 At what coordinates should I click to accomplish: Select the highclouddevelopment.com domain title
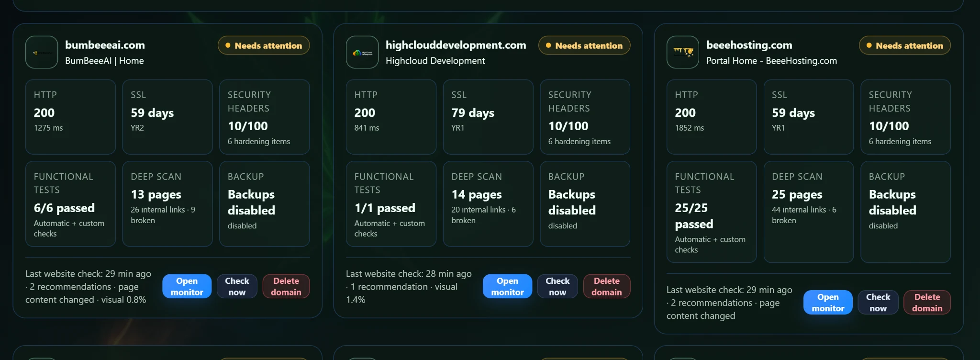tap(456, 45)
